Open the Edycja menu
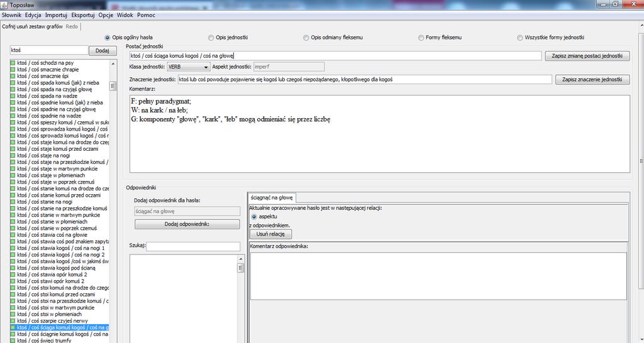644x343 pixels. [33, 15]
